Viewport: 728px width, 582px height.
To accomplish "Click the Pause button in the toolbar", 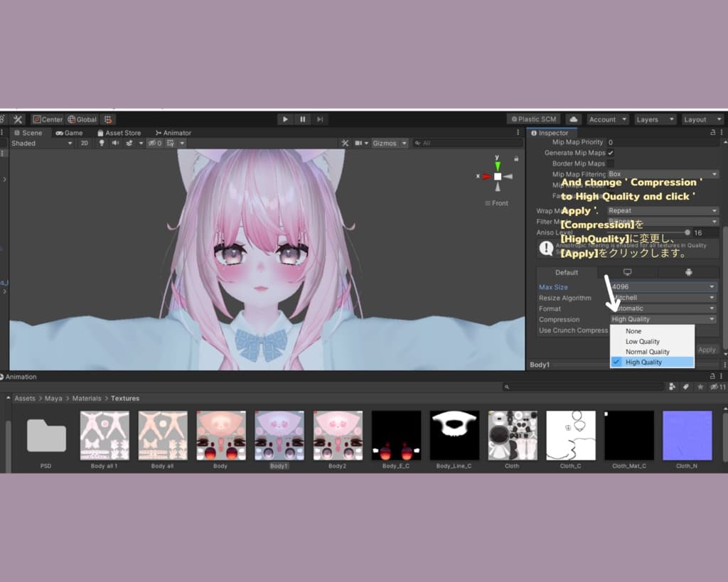I will click(x=303, y=119).
